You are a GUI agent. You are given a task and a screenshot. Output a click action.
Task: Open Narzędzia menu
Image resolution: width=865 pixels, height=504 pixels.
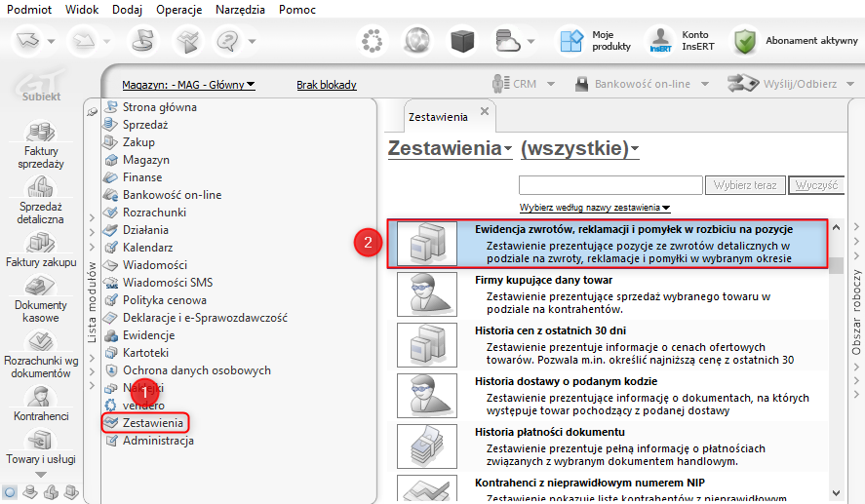[240, 10]
